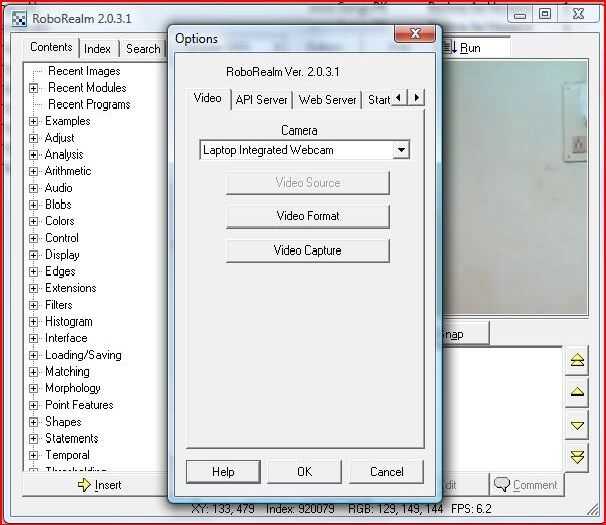
Task: Click the Snap button behind the dialog
Action: (466, 334)
